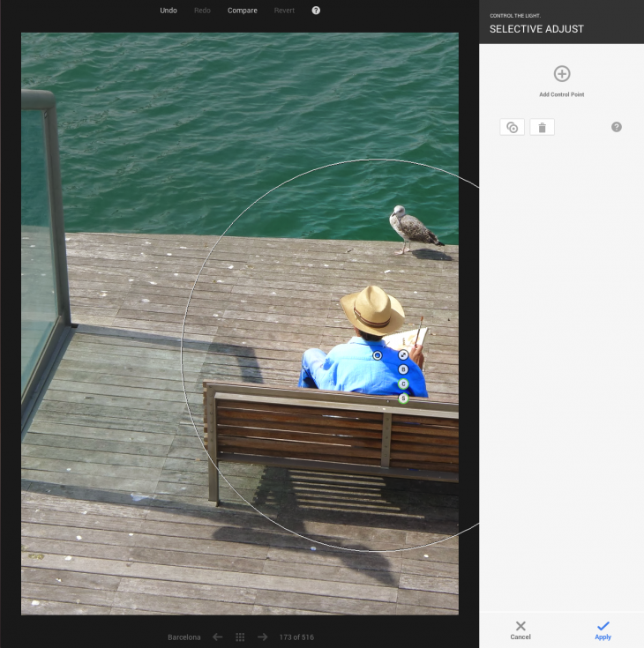Click the 173 of 516 photo counter

296,637
